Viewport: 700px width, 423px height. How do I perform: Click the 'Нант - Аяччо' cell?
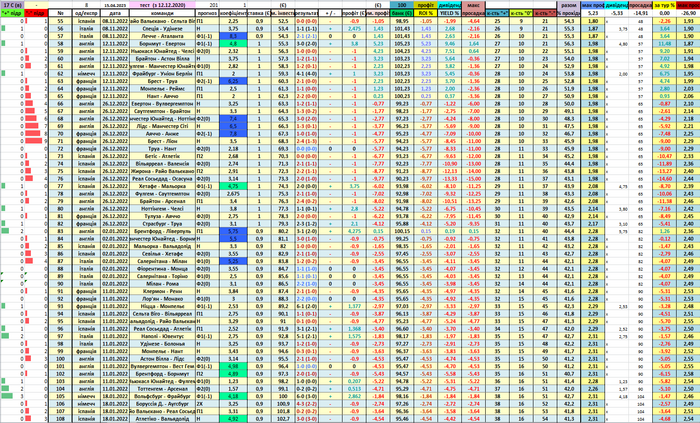(162, 96)
